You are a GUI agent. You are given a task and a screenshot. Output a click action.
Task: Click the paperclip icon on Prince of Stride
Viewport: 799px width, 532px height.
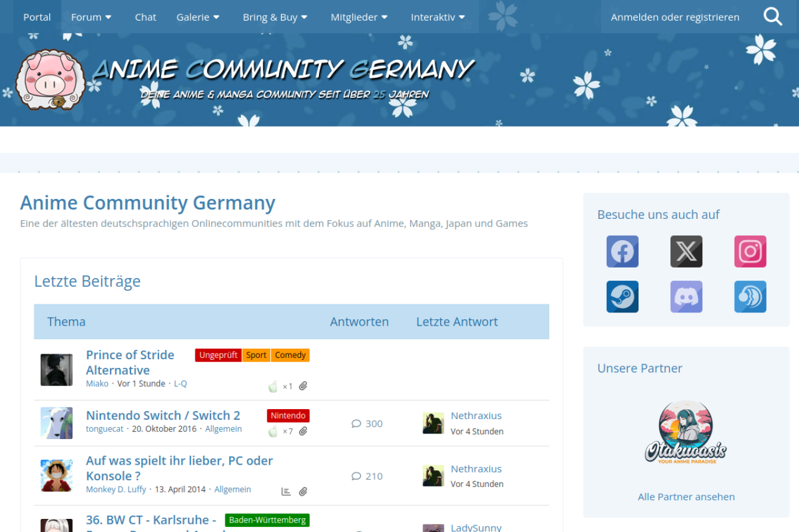tap(303, 386)
